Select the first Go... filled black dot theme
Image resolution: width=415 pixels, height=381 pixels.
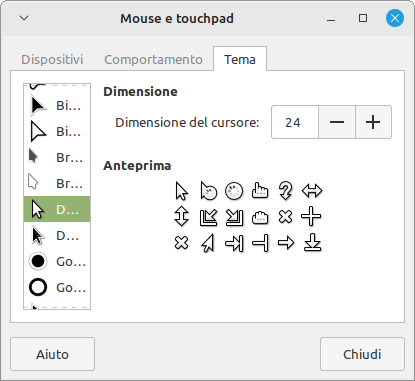pos(57,262)
